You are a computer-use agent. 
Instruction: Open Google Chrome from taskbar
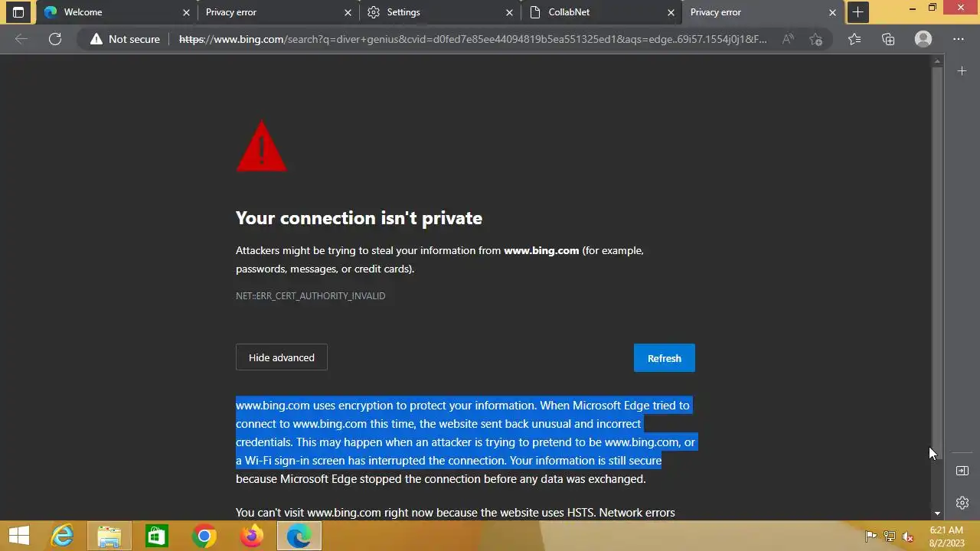pyautogui.click(x=204, y=536)
